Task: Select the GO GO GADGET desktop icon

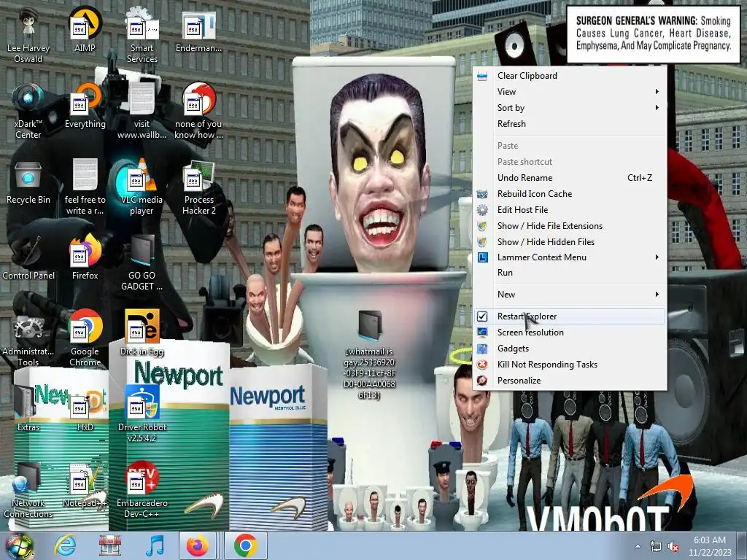Action: (142, 262)
